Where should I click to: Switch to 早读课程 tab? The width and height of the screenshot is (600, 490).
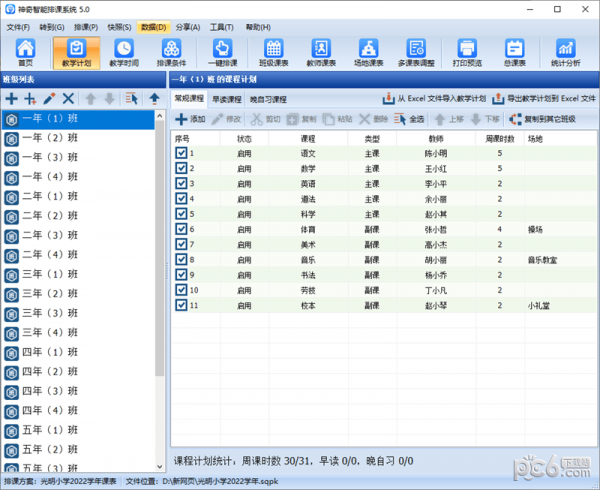227,99
